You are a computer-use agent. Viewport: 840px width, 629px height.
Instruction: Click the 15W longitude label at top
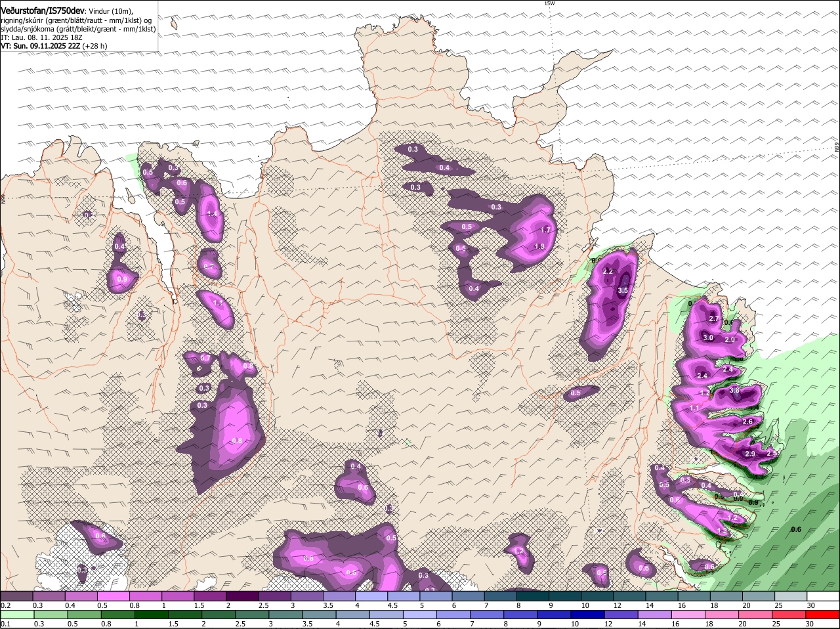(549, 3)
